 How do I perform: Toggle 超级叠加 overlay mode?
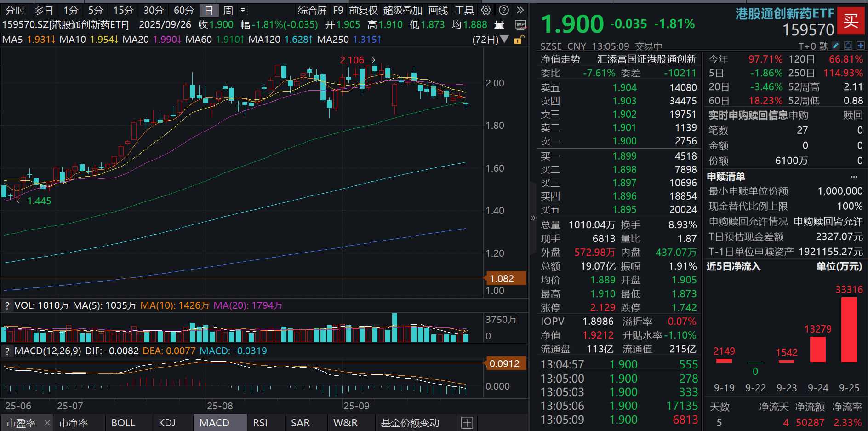[x=402, y=10]
